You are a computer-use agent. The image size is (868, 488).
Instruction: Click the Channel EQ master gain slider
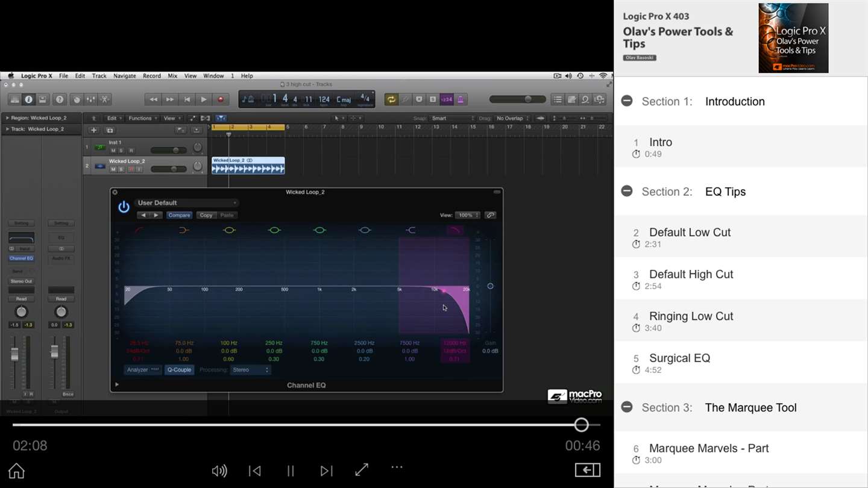[490, 286]
